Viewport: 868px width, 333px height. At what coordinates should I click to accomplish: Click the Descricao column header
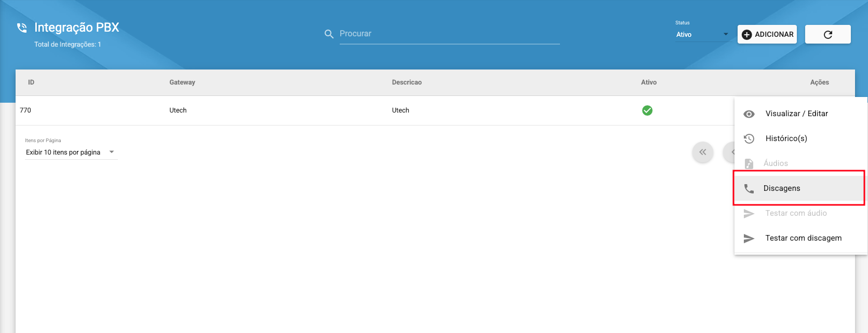tap(407, 82)
